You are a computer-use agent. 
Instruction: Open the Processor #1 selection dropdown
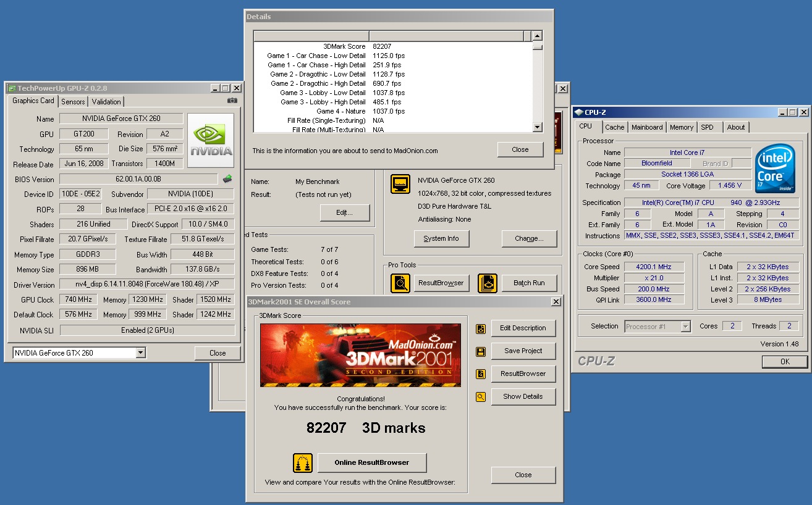[x=685, y=327]
